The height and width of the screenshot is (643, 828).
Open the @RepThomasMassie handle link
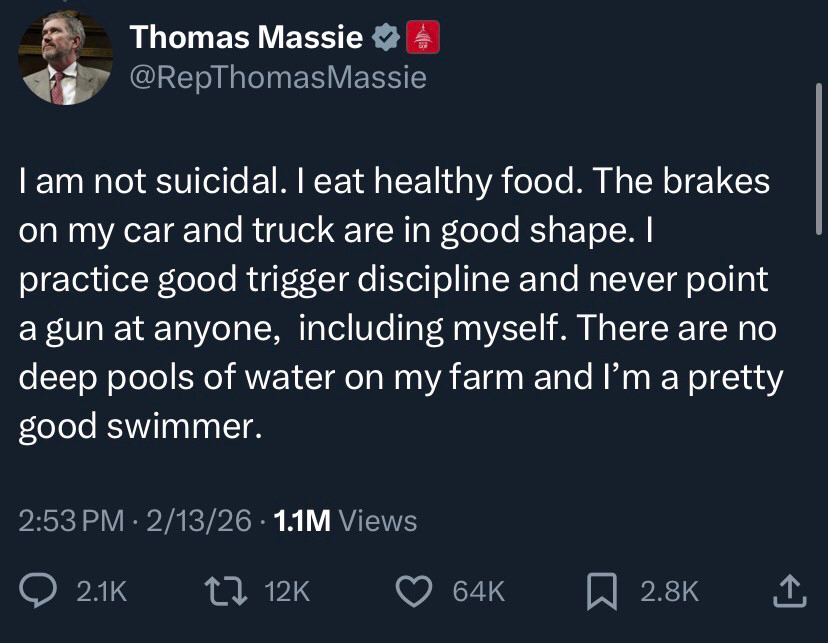coord(279,77)
